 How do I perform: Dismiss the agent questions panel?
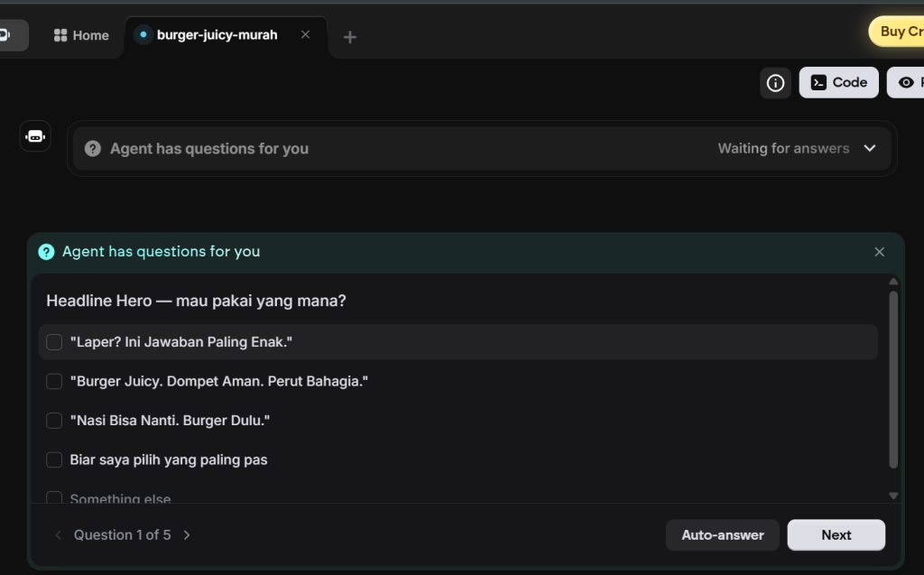pos(879,252)
